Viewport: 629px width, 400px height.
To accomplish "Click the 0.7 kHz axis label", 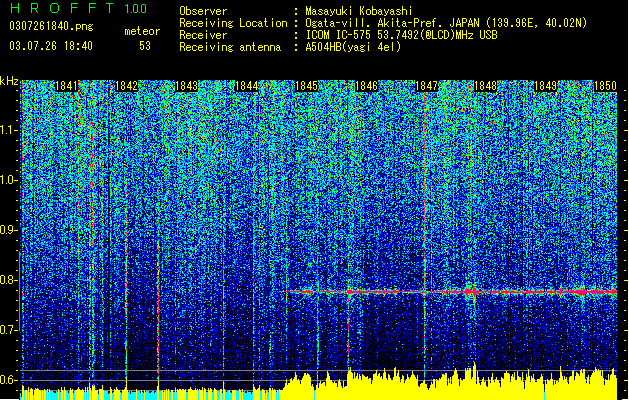I will click(8, 330).
